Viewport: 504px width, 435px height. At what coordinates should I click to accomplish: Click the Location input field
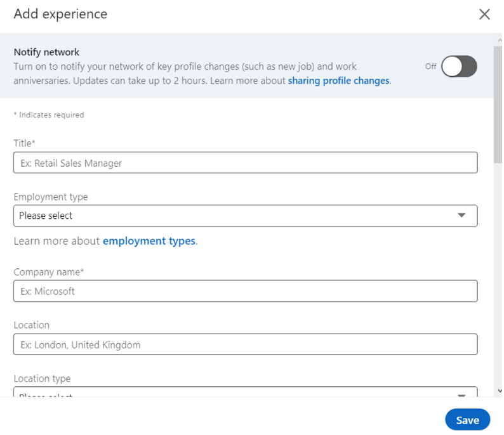coord(245,344)
